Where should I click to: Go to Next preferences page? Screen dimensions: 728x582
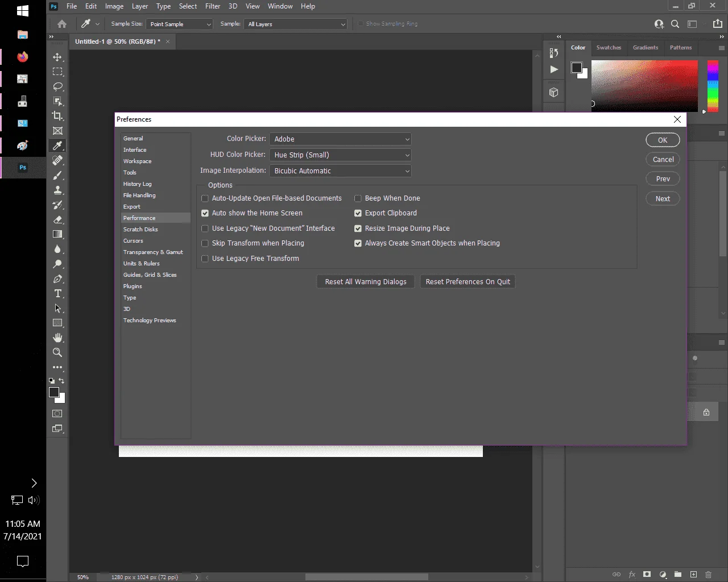pyautogui.click(x=663, y=199)
